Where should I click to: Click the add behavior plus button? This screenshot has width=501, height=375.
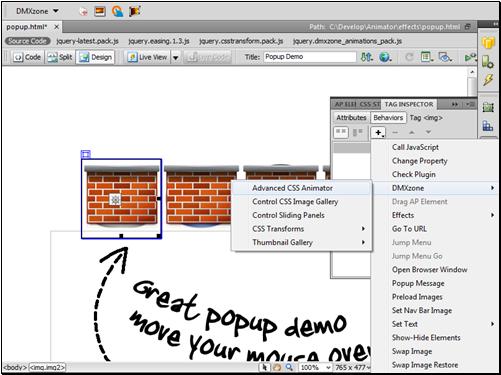(x=378, y=132)
